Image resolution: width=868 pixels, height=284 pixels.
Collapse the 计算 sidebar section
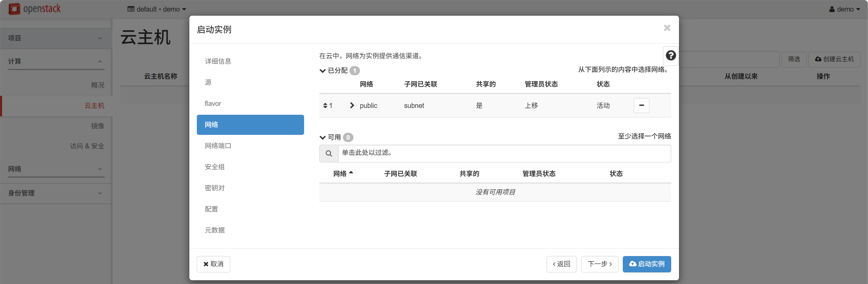pyautogui.click(x=56, y=61)
